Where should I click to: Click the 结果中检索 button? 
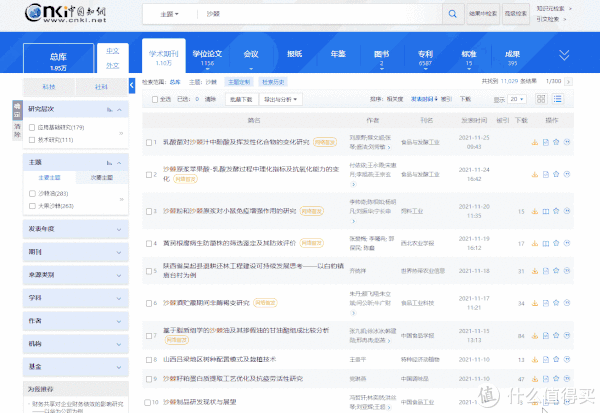483,14
